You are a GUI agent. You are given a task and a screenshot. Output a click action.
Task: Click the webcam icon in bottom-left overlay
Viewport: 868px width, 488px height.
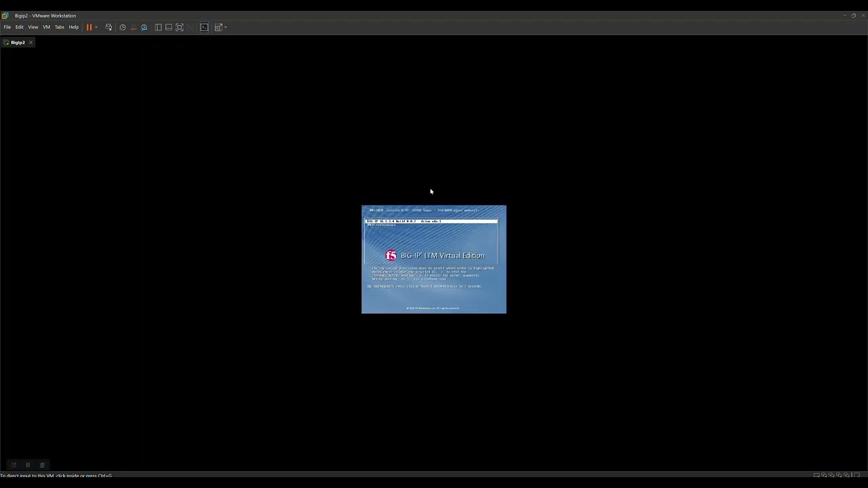[x=42, y=465]
